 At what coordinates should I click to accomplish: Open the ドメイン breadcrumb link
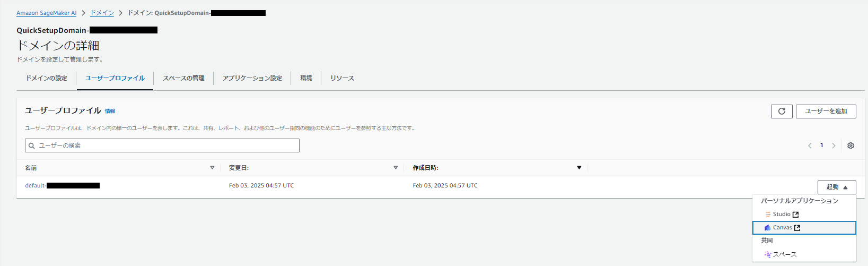(x=102, y=13)
